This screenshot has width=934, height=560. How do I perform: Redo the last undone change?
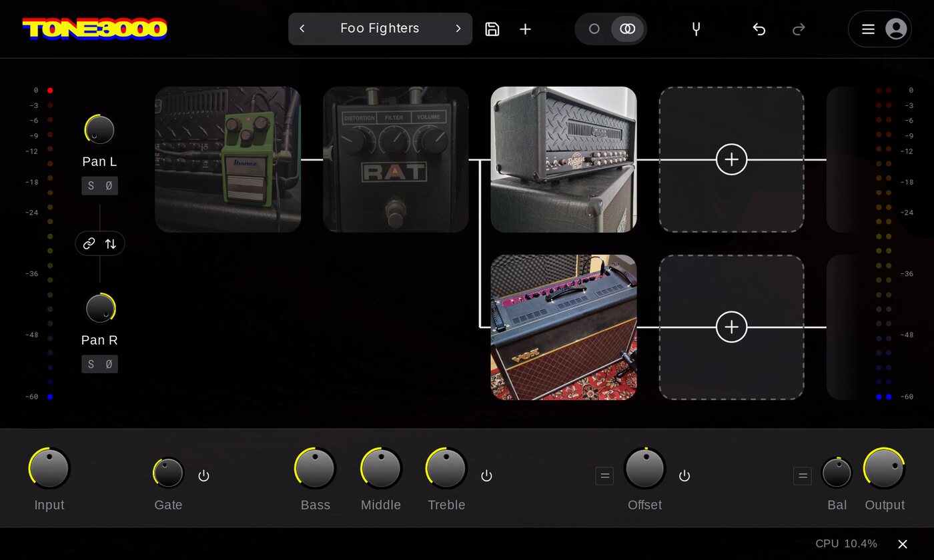(x=799, y=29)
